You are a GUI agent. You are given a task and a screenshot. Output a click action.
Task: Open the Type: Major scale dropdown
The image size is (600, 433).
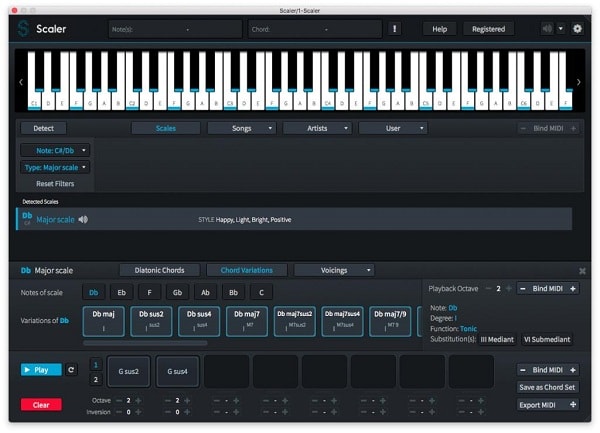click(x=55, y=167)
